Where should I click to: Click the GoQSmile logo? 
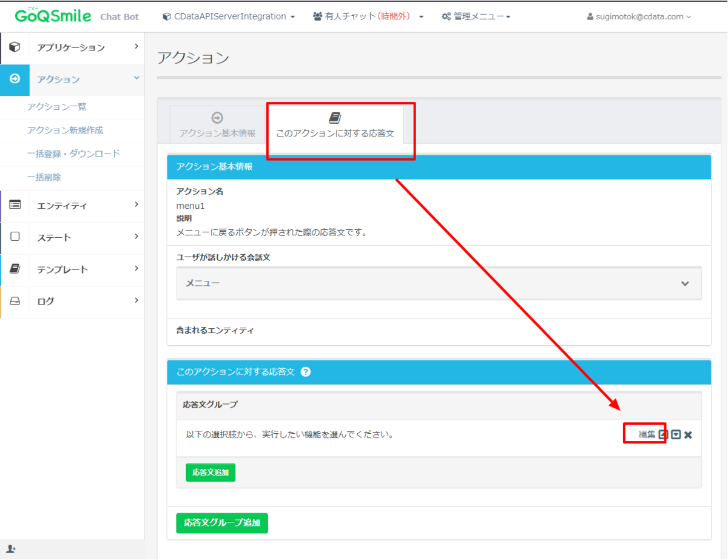point(53,15)
